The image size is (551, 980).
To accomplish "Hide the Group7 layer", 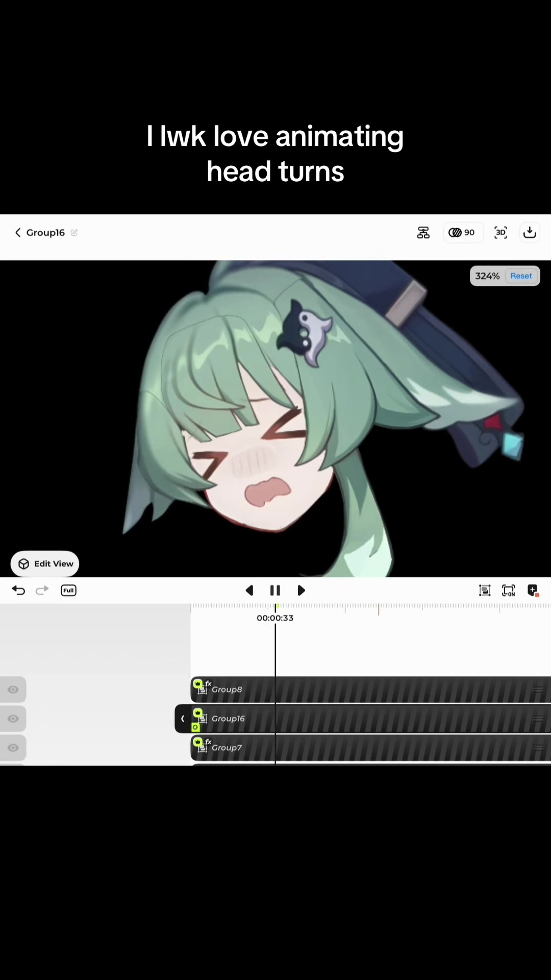I will [x=13, y=748].
